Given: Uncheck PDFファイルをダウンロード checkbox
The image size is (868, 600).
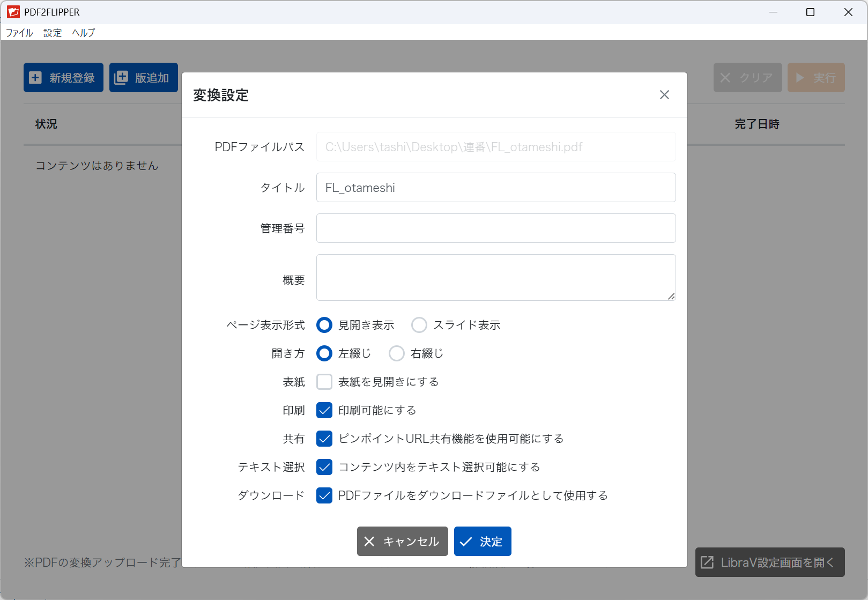Looking at the screenshot, I should pos(324,495).
